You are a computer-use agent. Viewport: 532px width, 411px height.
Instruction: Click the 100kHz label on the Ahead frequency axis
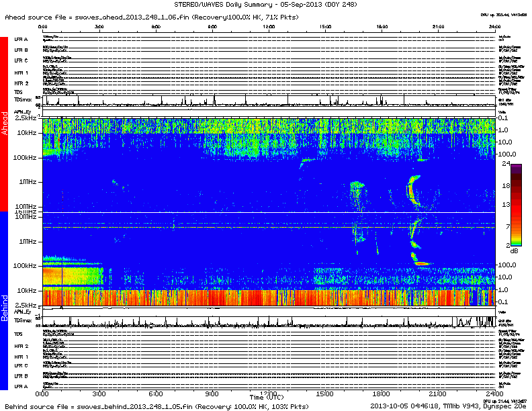pyautogui.click(x=26, y=156)
